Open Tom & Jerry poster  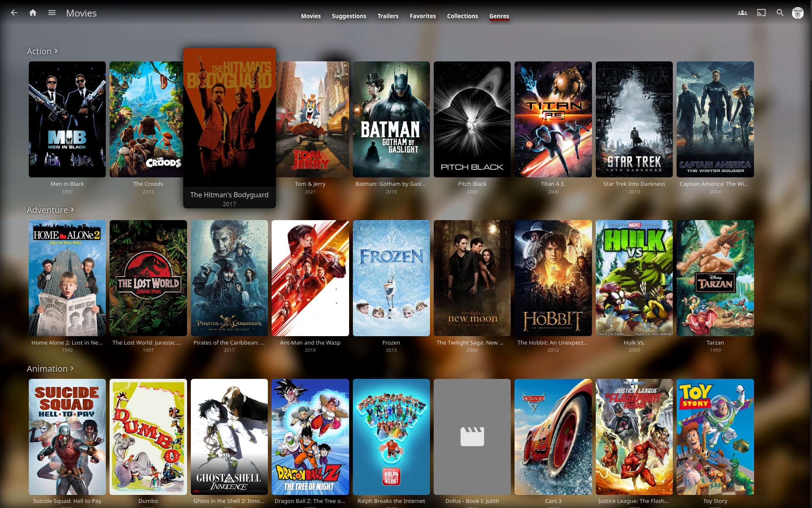pyautogui.click(x=313, y=119)
